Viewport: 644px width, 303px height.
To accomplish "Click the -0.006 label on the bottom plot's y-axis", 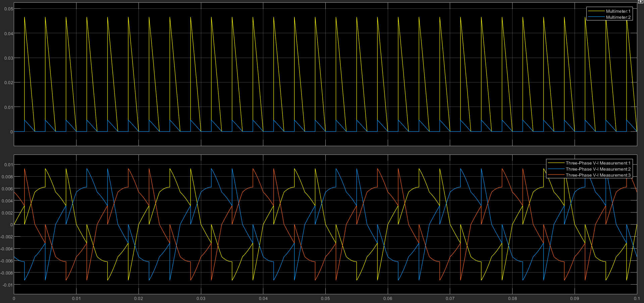I will [6, 261].
